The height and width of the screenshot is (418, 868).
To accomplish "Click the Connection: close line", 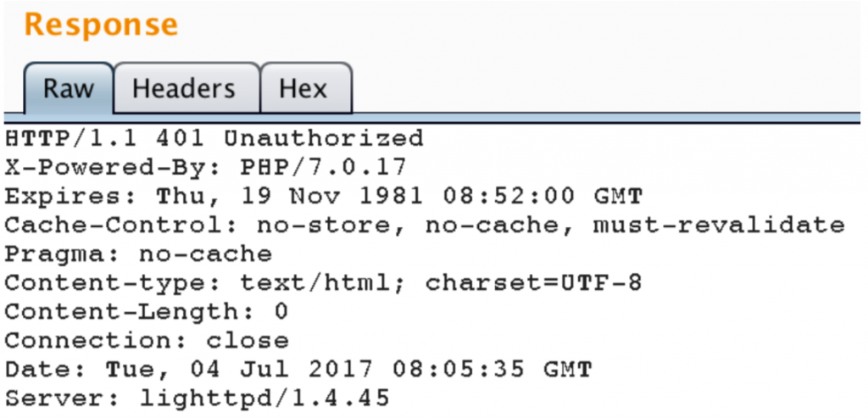I will [147, 341].
